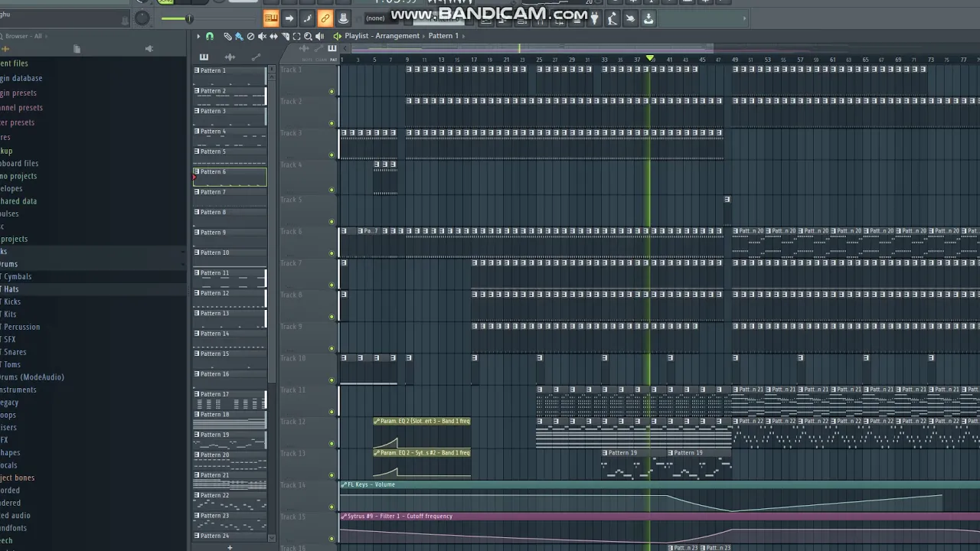Open the playlist options menu arrow
The image size is (980, 551).
click(x=198, y=36)
